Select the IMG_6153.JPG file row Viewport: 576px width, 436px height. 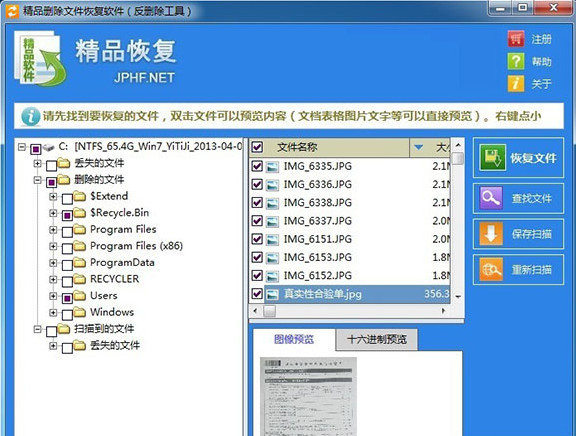click(350, 257)
